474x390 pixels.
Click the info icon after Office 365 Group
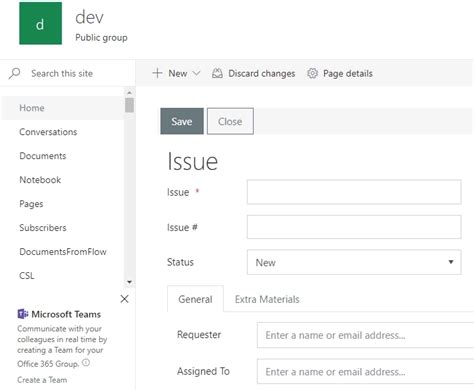pyautogui.click(x=86, y=363)
